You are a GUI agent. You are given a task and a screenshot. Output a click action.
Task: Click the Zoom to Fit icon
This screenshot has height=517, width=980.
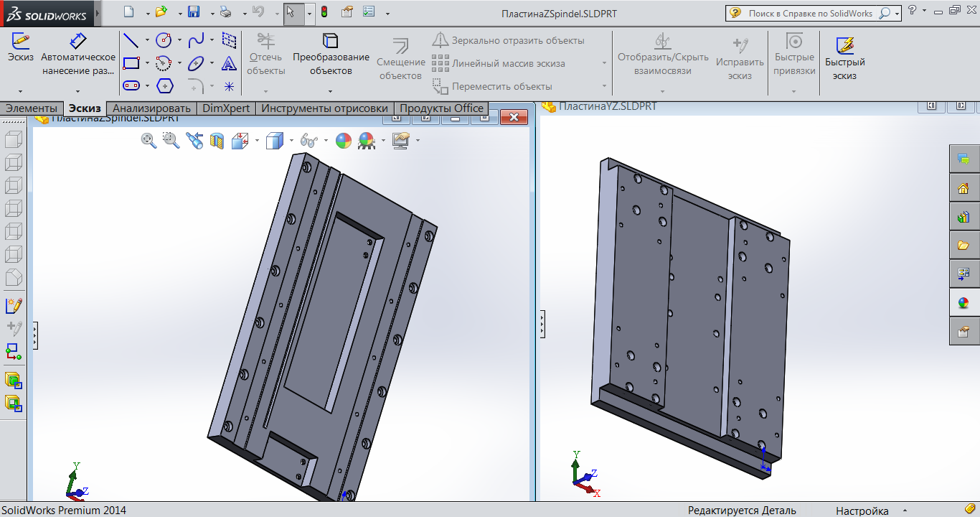click(x=149, y=141)
